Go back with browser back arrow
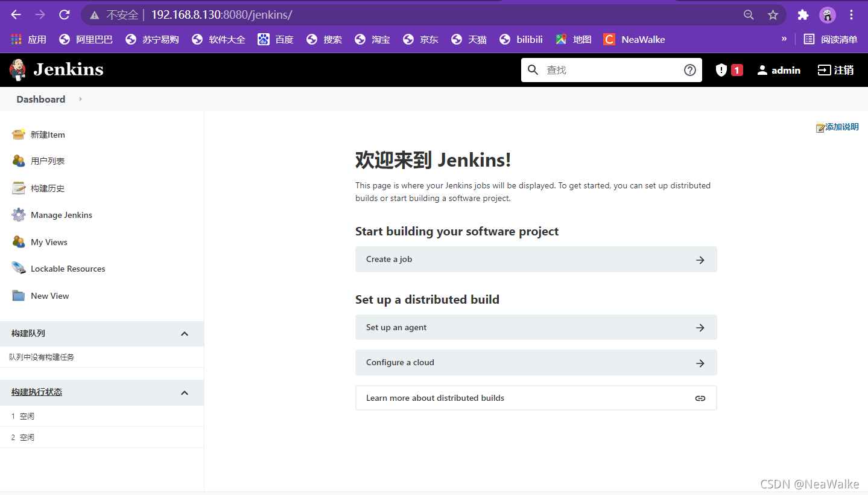Viewport: 868px width, 495px height. tap(16, 14)
